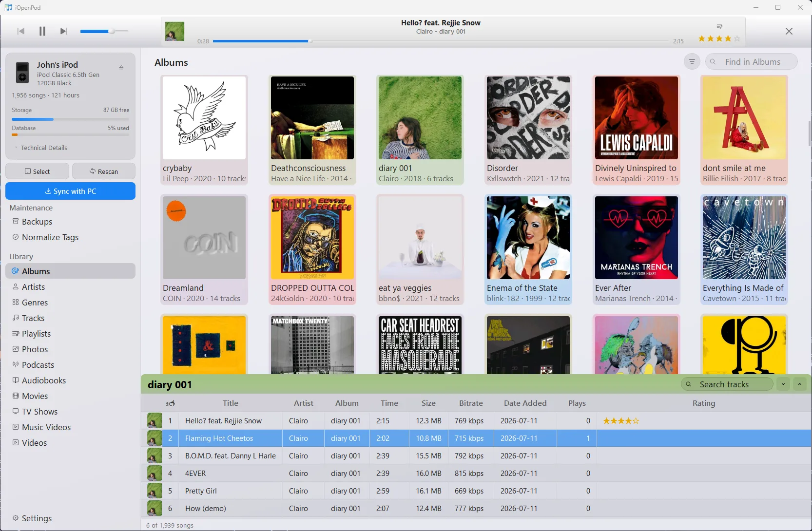Viewport: 812px width, 531px height.
Task: Rescan the iPod
Action: click(104, 171)
